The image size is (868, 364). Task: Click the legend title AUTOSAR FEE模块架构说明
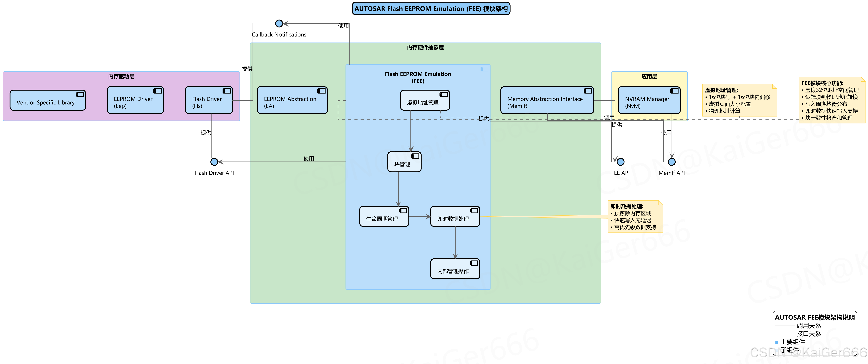pyautogui.click(x=815, y=318)
